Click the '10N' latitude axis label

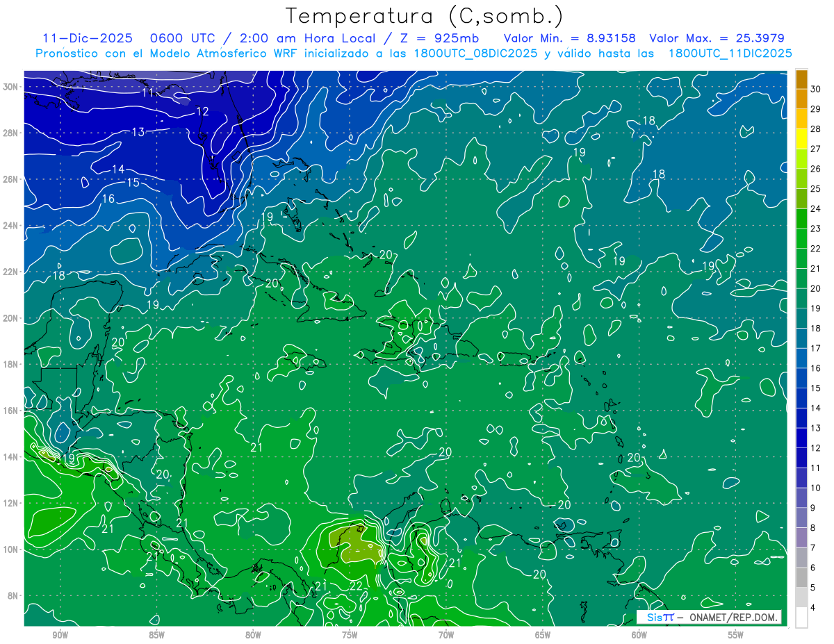tap(10, 550)
